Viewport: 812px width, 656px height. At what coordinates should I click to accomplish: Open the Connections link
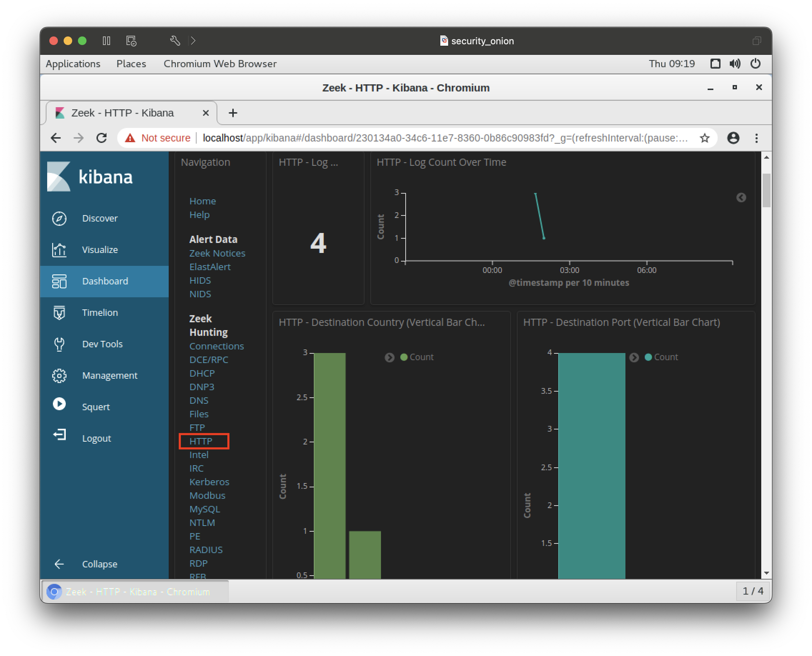click(x=217, y=346)
